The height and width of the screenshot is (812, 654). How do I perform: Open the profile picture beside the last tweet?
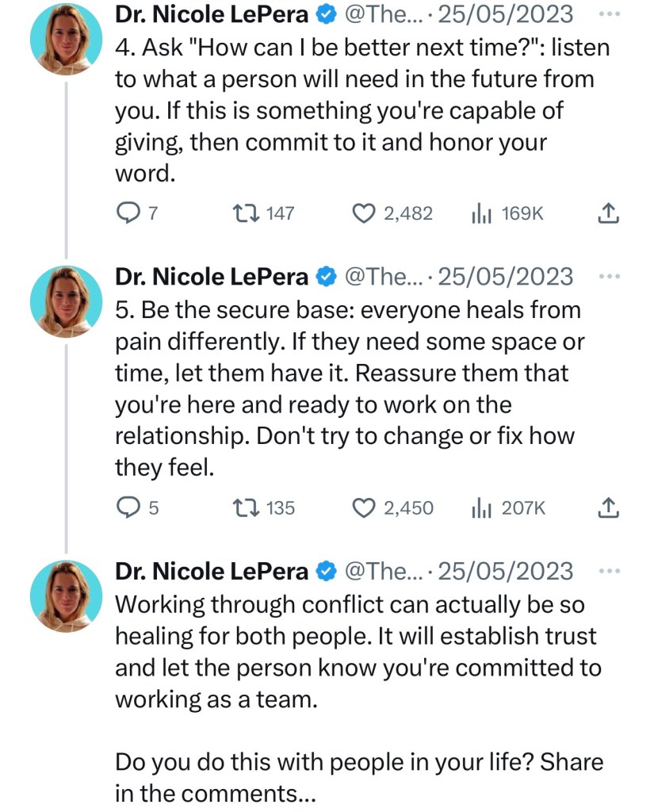[67, 596]
